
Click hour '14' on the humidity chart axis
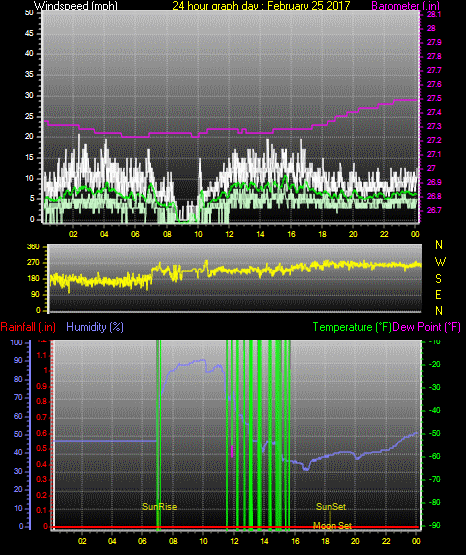click(264, 541)
